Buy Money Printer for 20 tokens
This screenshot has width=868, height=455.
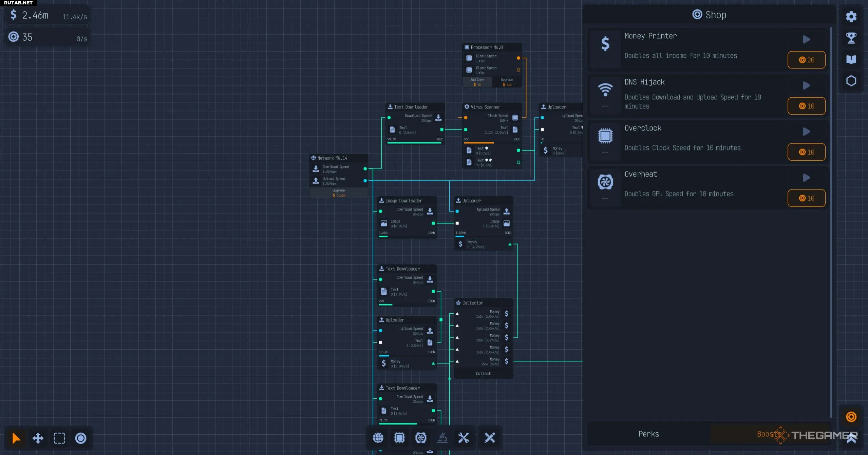click(806, 60)
